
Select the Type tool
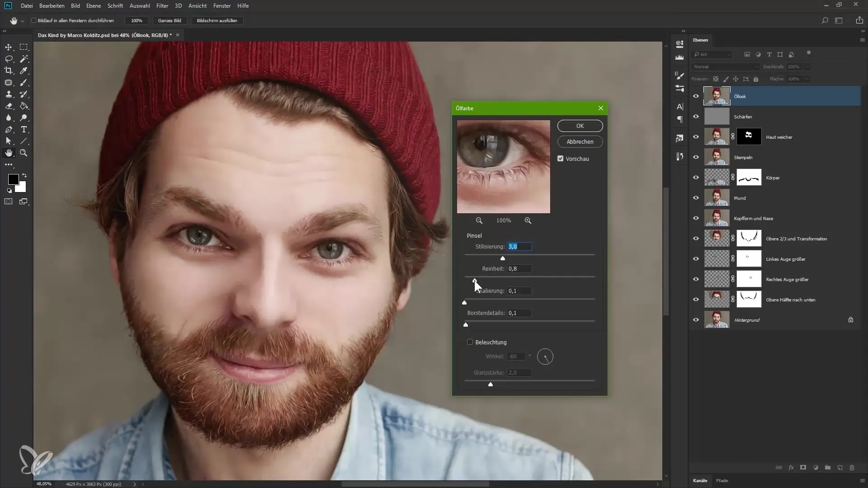(24, 130)
